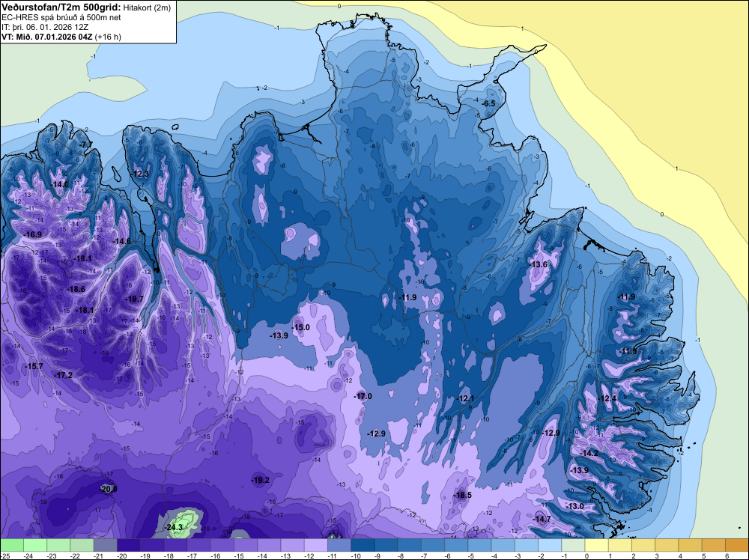Click the '-18' label in the bottom legend
The image size is (749, 560).
[169, 556]
